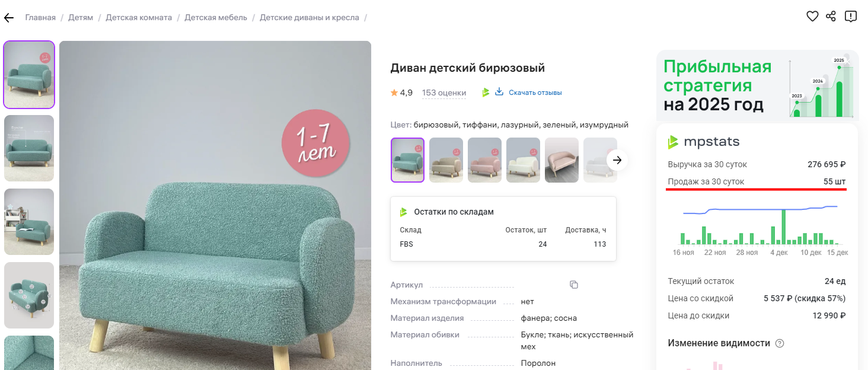
Task: Select the beige sofa color swatch
Action: [x=446, y=160]
